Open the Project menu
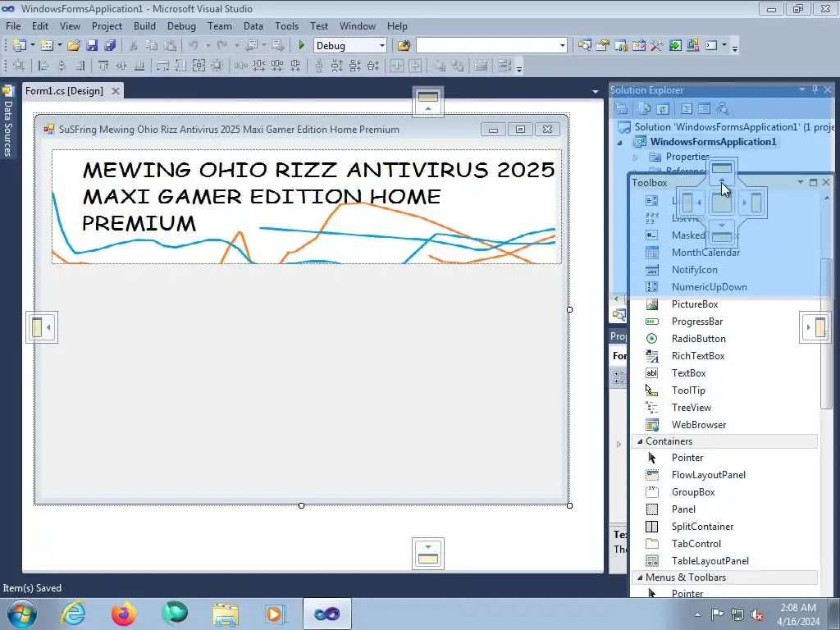This screenshot has width=840, height=630. (x=107, y=25)
